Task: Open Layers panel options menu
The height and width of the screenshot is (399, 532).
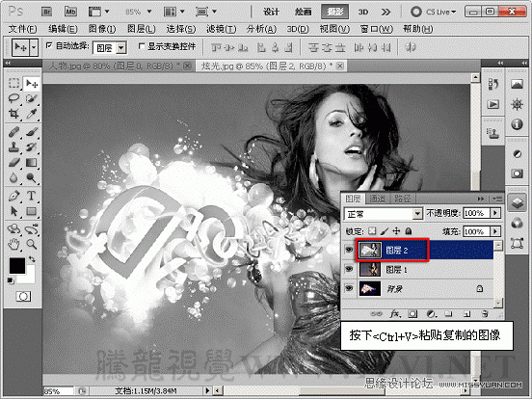Action: point(496,199)
